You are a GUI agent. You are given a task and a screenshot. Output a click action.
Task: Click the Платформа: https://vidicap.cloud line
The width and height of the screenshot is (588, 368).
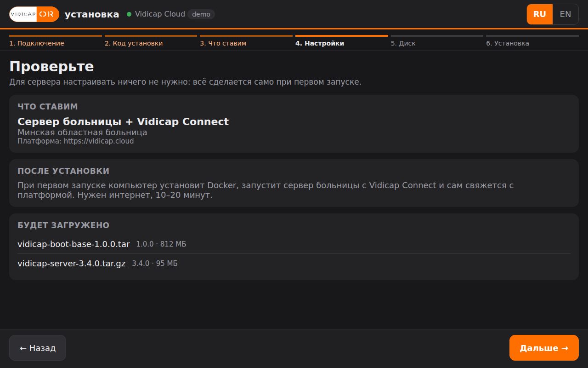click(76, 141)
